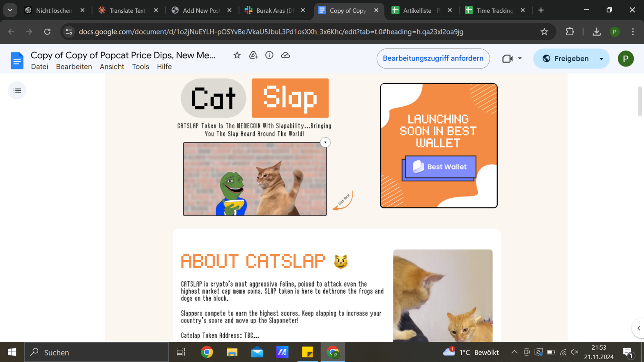The width and height of the screenshot is (644, 362).
Task: Open the Ansicht menu
Action: (x=112, y=66)
